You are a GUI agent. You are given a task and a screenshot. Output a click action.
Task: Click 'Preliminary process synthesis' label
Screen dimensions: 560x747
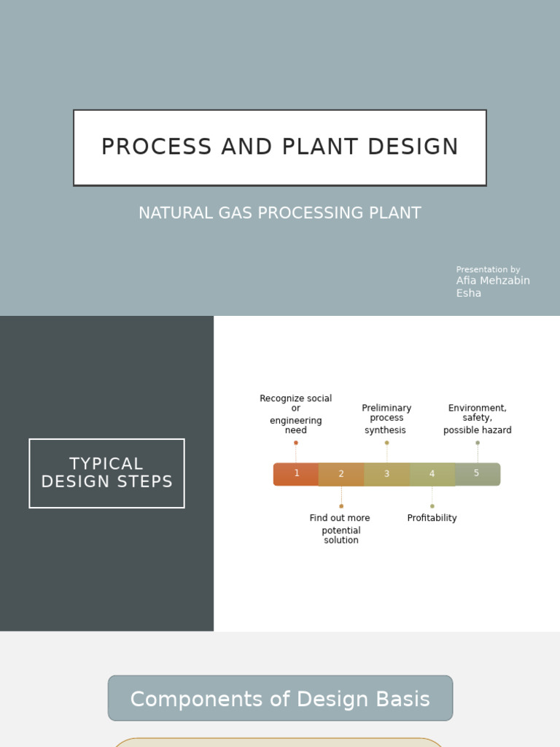pos(386,419)
